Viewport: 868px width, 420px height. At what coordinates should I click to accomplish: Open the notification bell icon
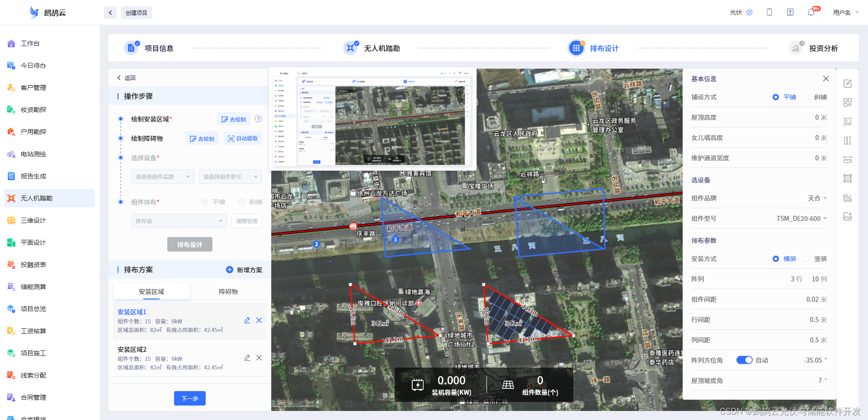click(x=811, y=13)
